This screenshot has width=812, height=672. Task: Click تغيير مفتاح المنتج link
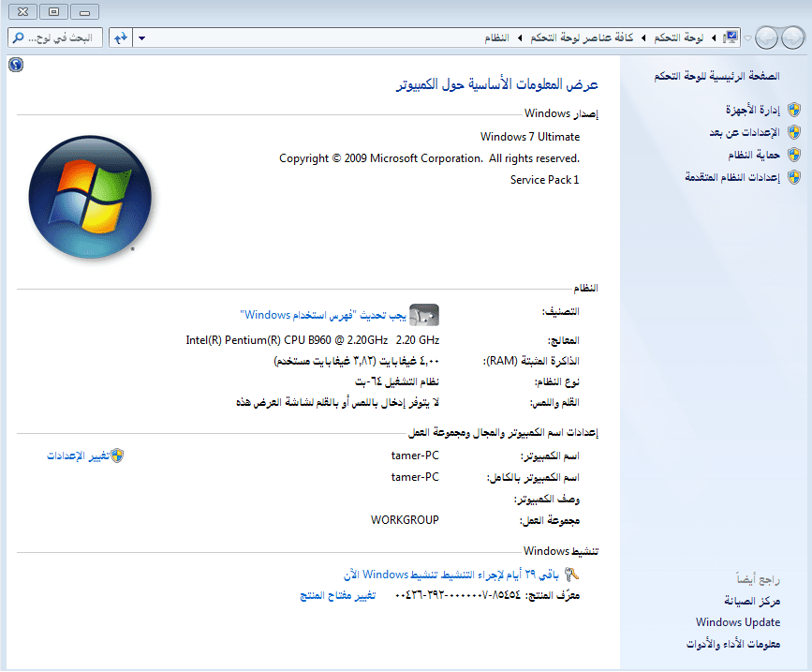pyautogui.click(x=337, y=596)
